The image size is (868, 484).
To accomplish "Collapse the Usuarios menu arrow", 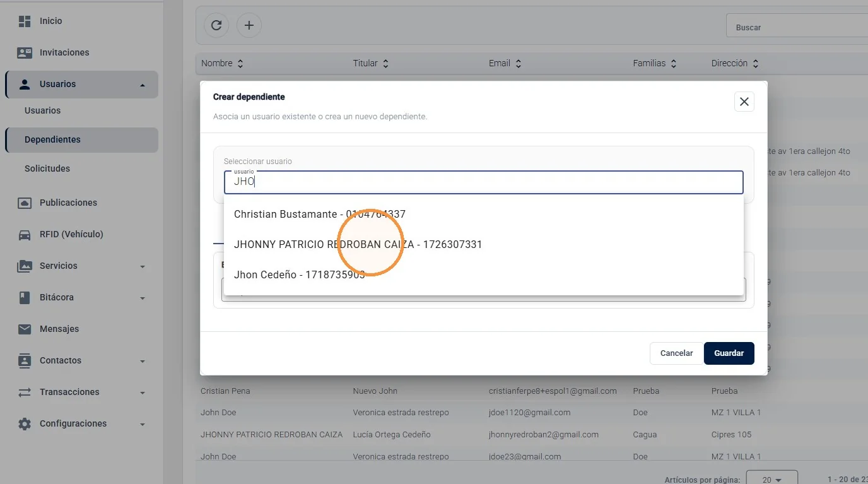I will 143,85.
